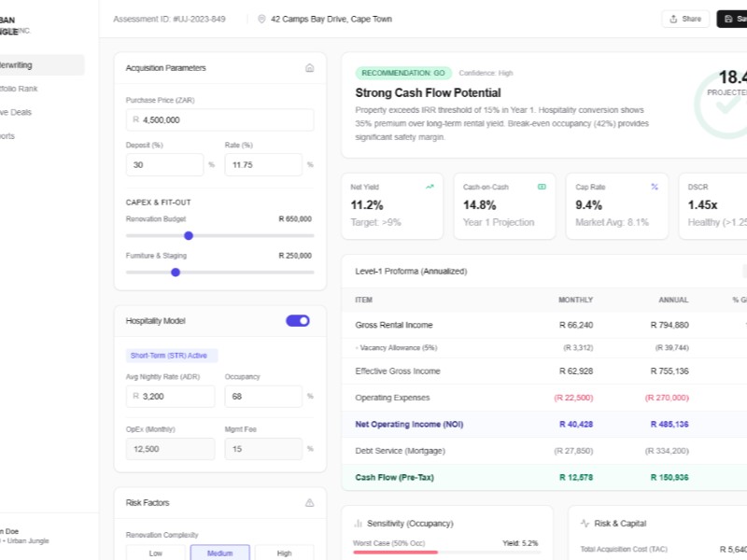Click the Purchase Price input field
The height and width of the screenshot is (560, 747).
point(224,120)
